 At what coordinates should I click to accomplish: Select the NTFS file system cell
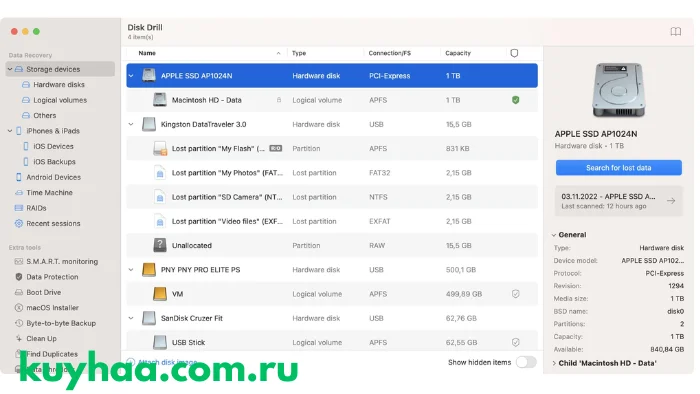378,197
